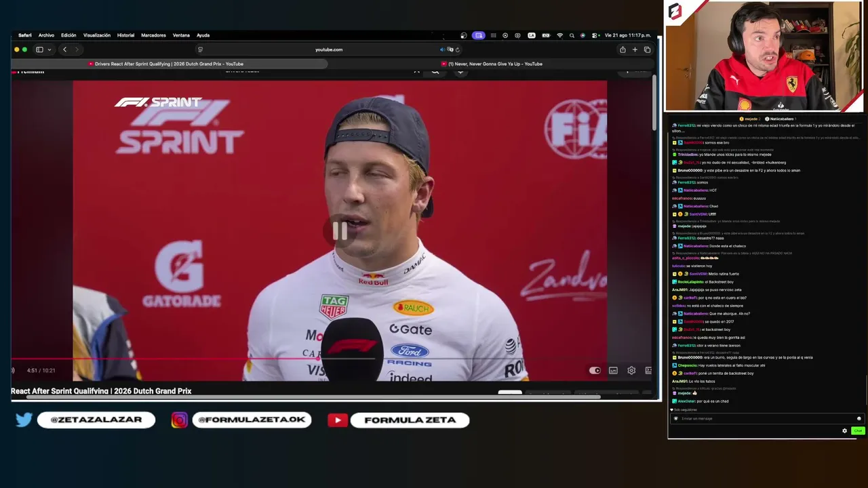Click the channel logo icon beside the webcam
The height and width of the screenshot is (488, 868).
tap(675, 12)
